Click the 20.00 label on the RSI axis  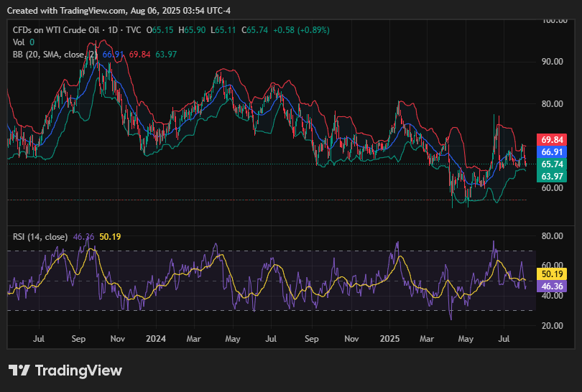(x=553, y=326)
